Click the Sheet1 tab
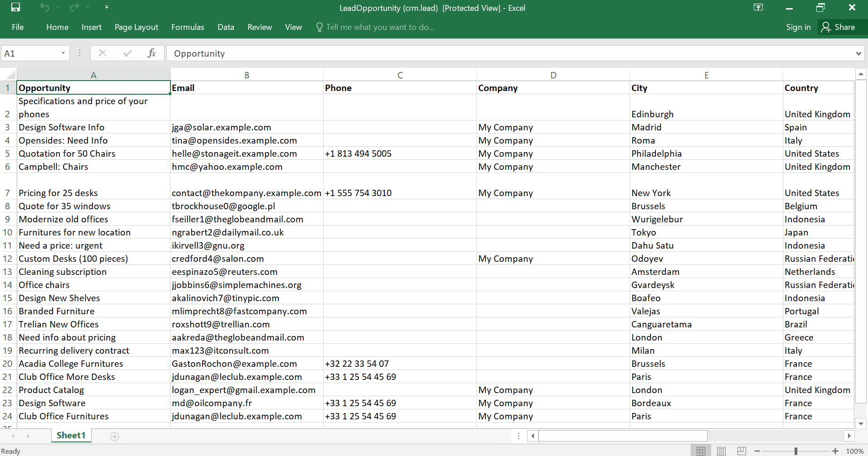Screen dimensions: 868x456 coord(71,436)
